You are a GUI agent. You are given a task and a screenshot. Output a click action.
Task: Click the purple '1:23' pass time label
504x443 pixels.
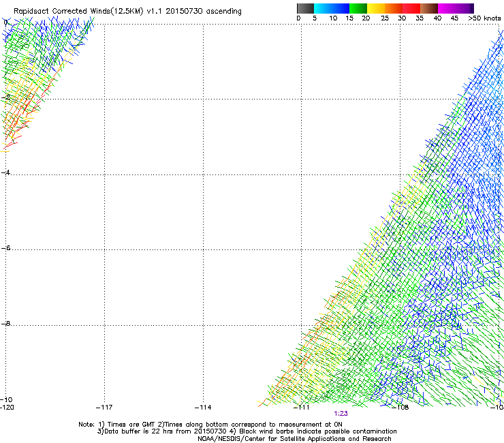(x=341, y=414)
